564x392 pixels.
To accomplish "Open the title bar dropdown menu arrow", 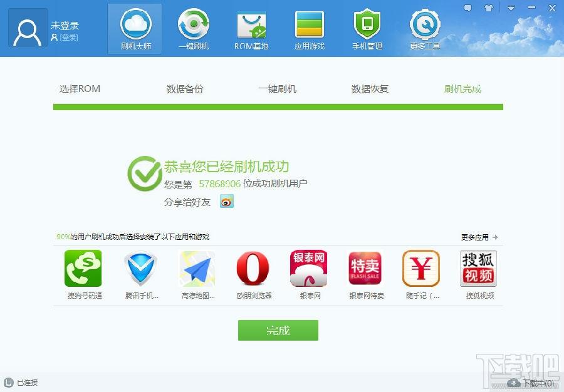I will (x=511, y=8).
